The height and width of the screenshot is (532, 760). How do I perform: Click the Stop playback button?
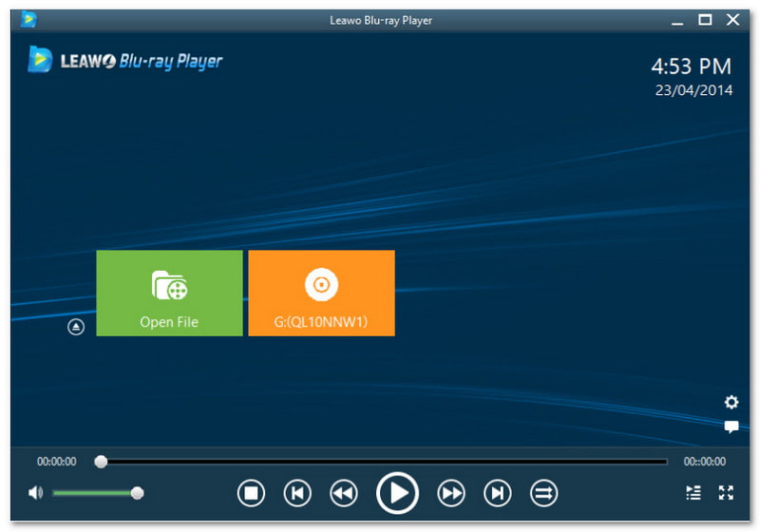(x=251, y=493)
